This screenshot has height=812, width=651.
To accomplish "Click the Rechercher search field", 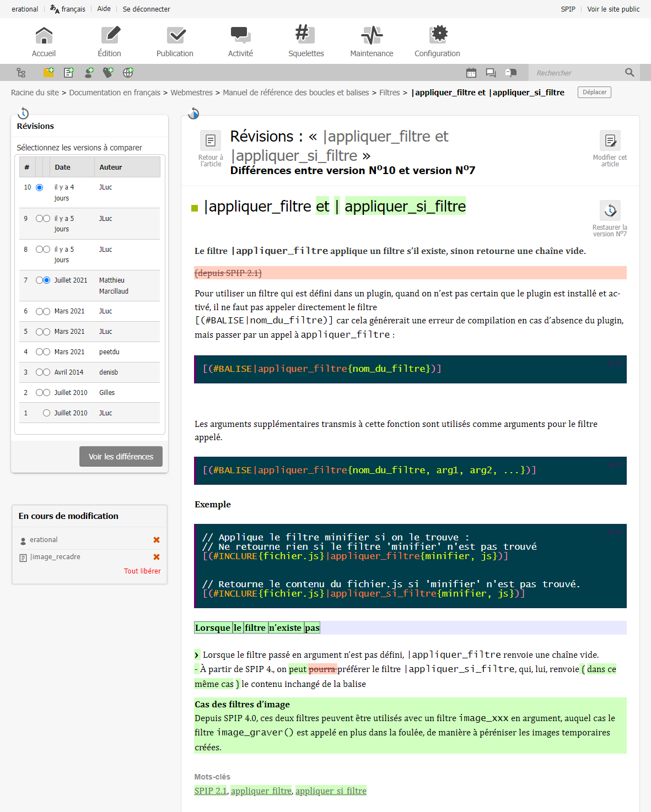I will tap(576, 73).
